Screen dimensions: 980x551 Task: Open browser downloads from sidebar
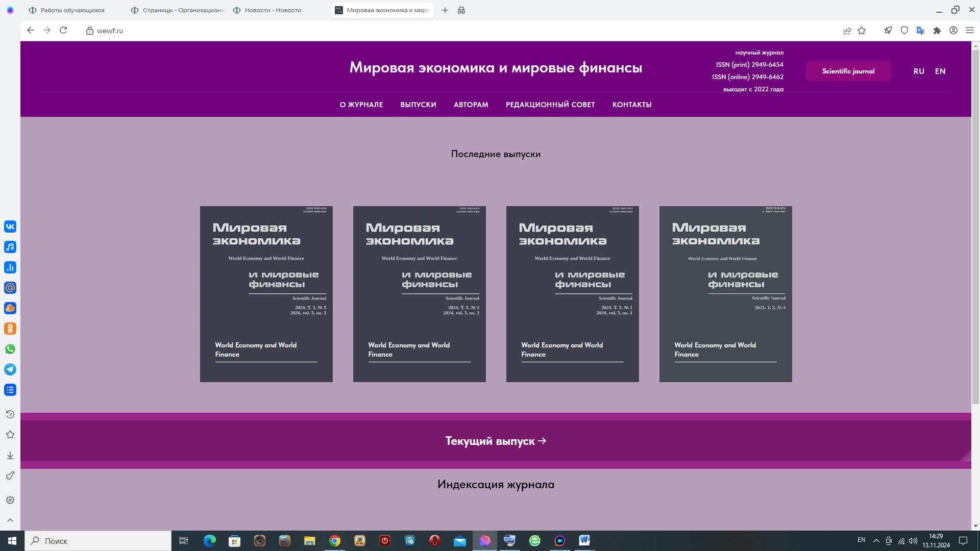pyautogui.click(x=10, y=455)
